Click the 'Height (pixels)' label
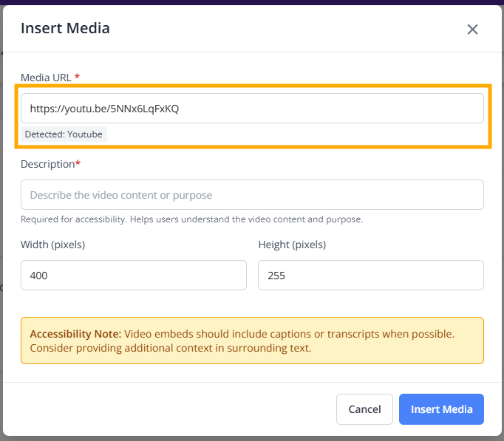Viewport: 504px width, 441px height. [x=292, y=245]
